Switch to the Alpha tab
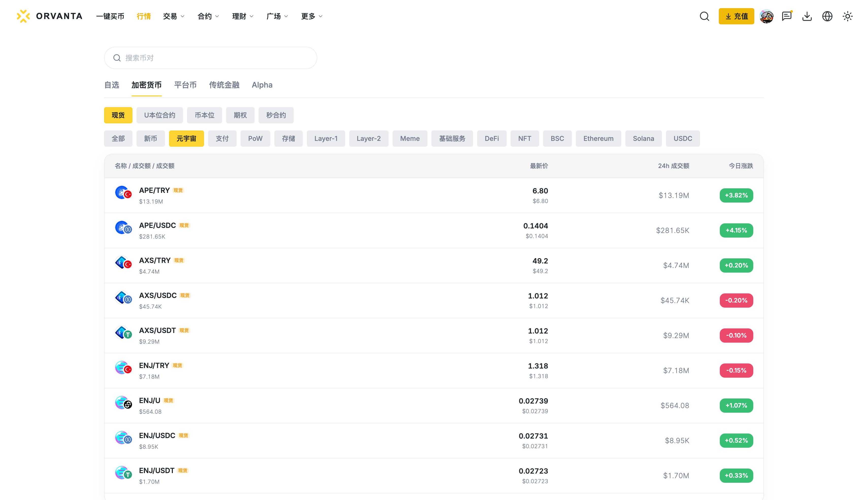The height and width of the screenshot is (500, 868). [262, 85]
